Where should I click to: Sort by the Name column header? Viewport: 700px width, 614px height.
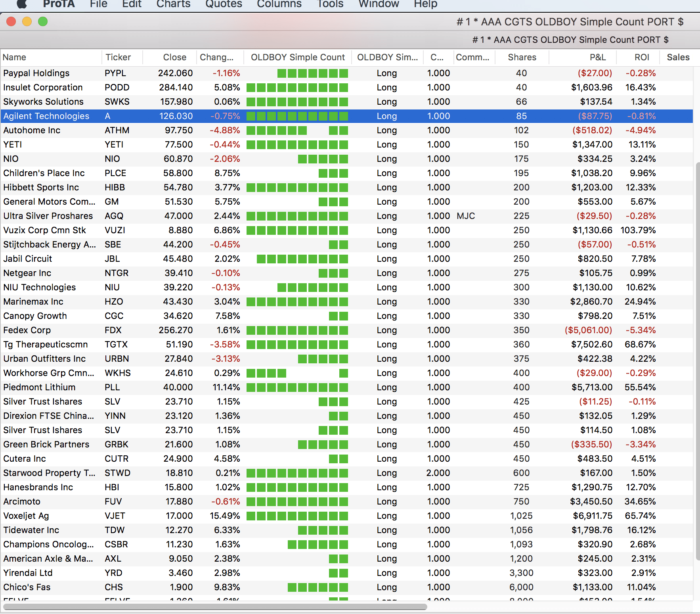click(51, 57)
